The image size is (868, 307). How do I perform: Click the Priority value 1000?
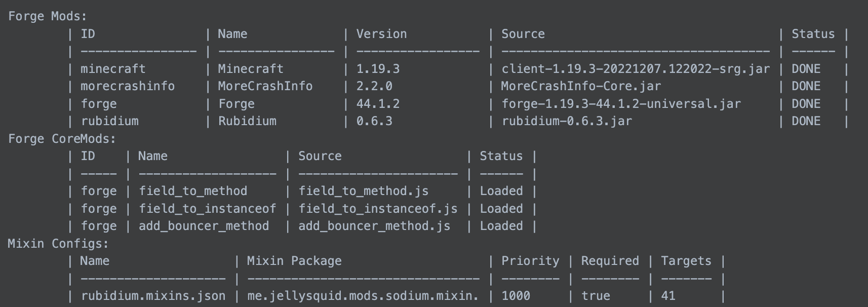click(x=516, y=296)
